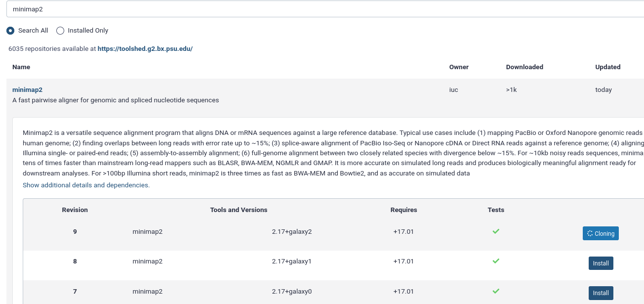This screenshot has width=644, height=304.
Task: Click the Downloaded column header
Action: (x=524, y=67)
